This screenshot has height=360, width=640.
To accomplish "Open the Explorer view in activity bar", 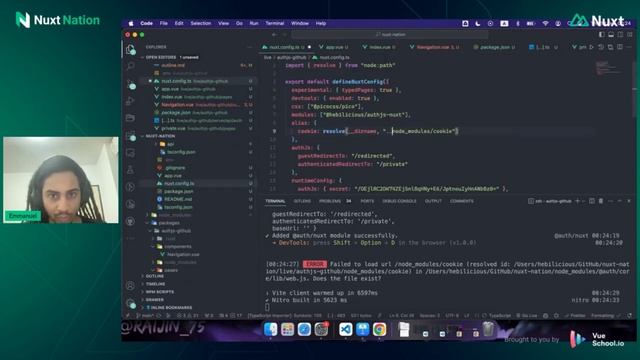I will click(131, 50).
